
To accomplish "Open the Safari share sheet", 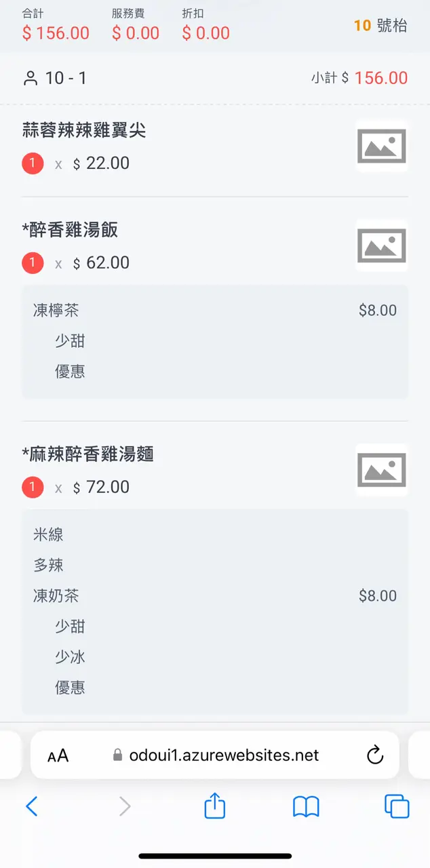I will [x=214, y=806].
